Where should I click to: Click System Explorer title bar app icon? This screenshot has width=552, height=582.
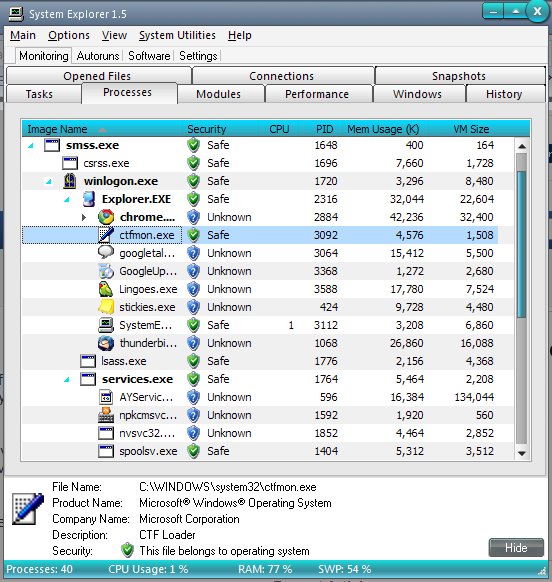(x=16, y=14)
